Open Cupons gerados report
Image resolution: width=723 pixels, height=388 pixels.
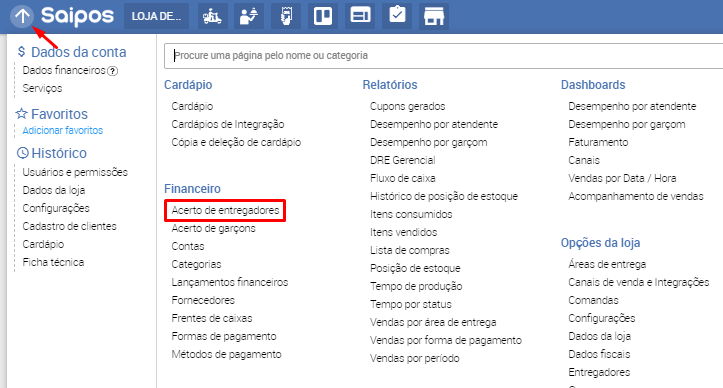click(407, 106)
